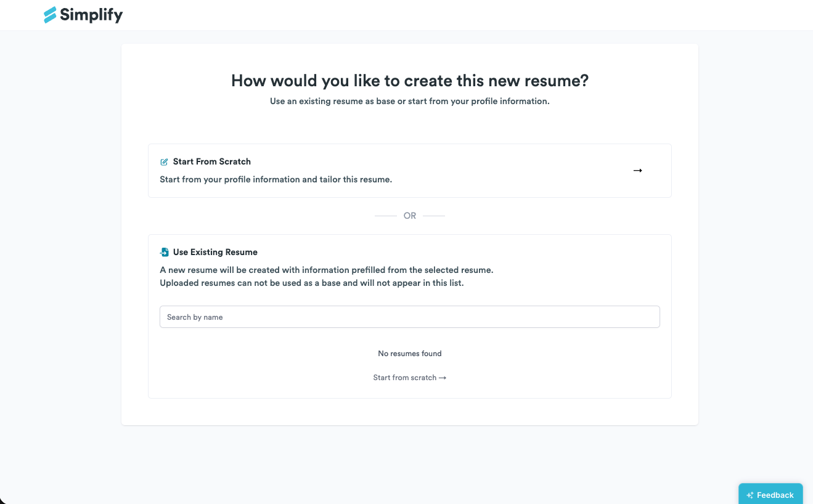Click 'Uploaded resumes can not be used' note
Screen dimensions: 813x504
312,283
